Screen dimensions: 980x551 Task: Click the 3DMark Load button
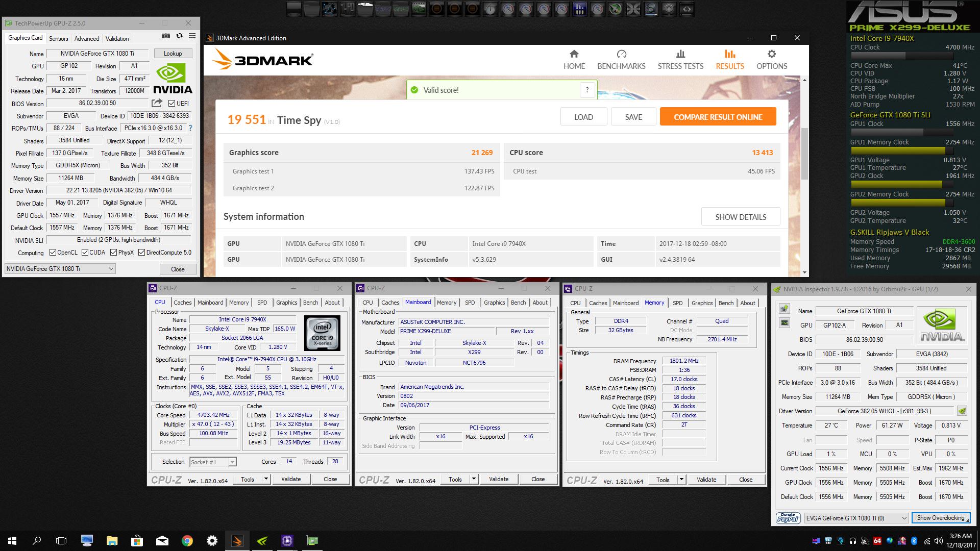click(583, 117)
